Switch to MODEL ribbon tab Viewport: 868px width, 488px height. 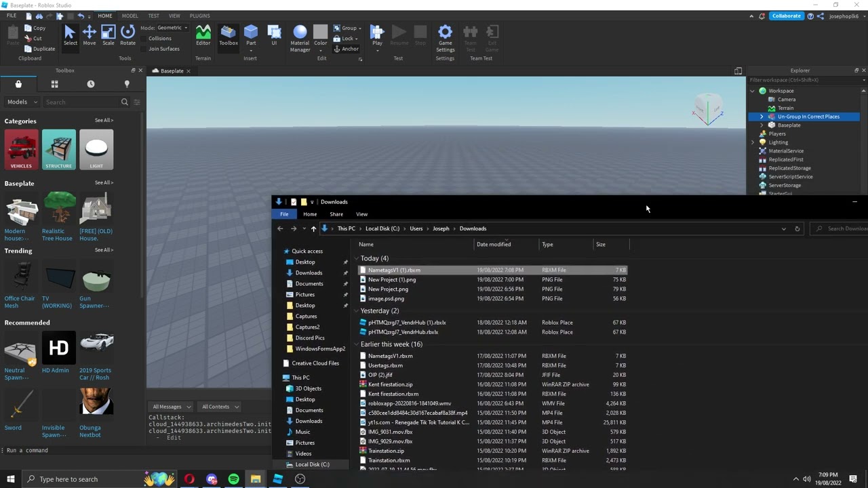(x=130, y=16)
